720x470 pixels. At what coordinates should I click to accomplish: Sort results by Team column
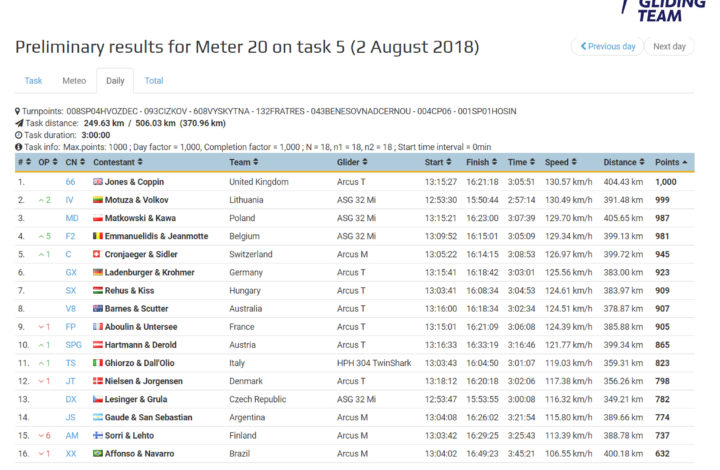tap(244, 162)
